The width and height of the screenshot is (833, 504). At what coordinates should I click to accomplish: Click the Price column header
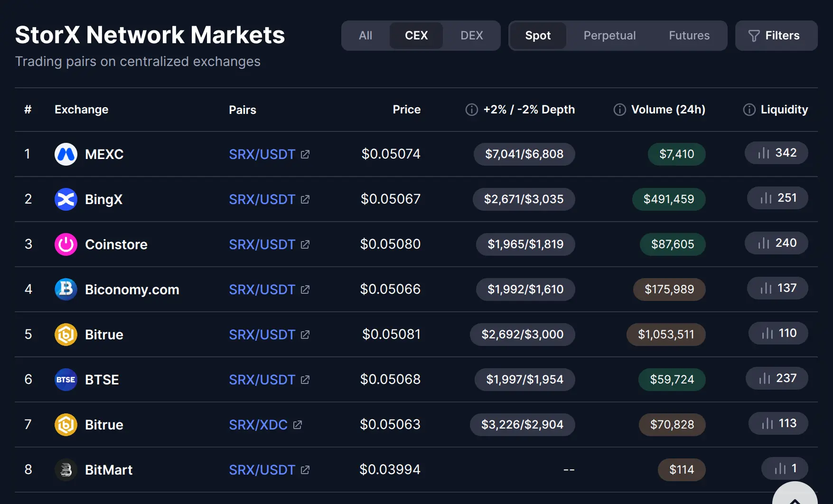point(406,110)
